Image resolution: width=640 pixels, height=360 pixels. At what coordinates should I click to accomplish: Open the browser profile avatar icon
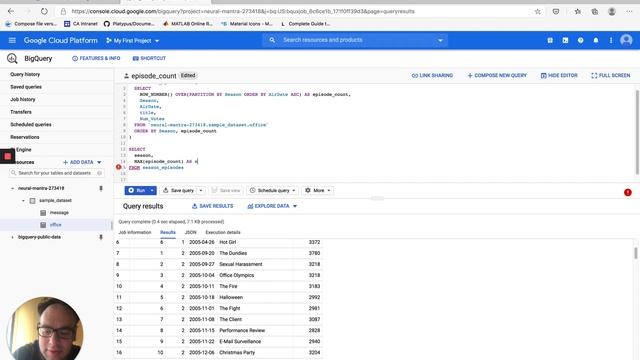[611, 11]
